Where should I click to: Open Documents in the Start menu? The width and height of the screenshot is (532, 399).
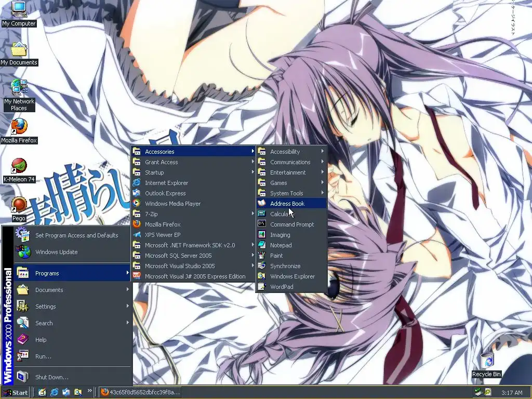[73, 290]
